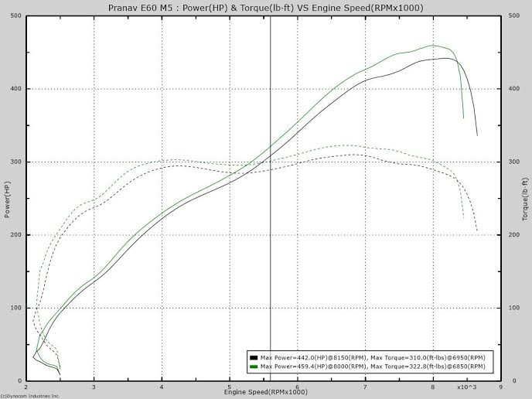Click the x-axis tick label '2'
Image resolution: width=532 pixels, height=399 pixels.
[x=26, y=387]
